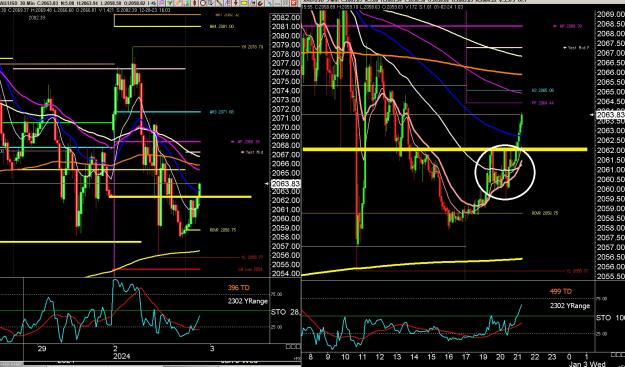
Task: Click hour 11 on the right time axis
Action: 362,357
